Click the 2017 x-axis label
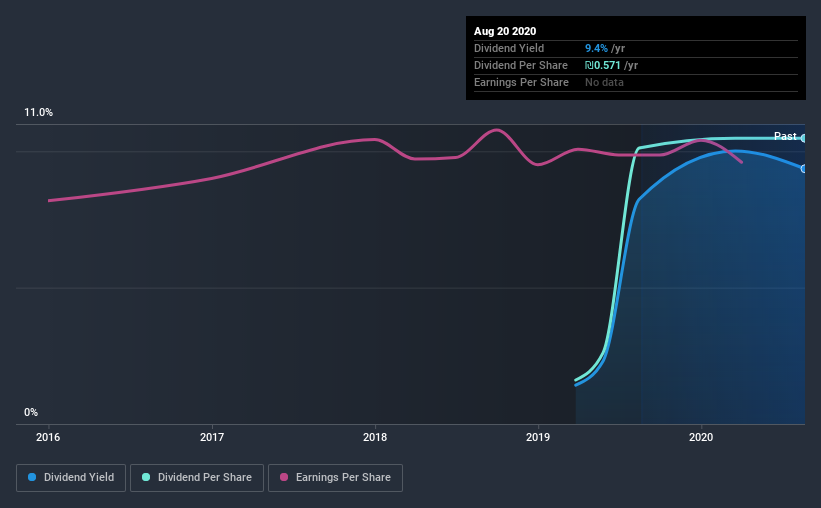This screenshot has width=821, height=508. 212,437
